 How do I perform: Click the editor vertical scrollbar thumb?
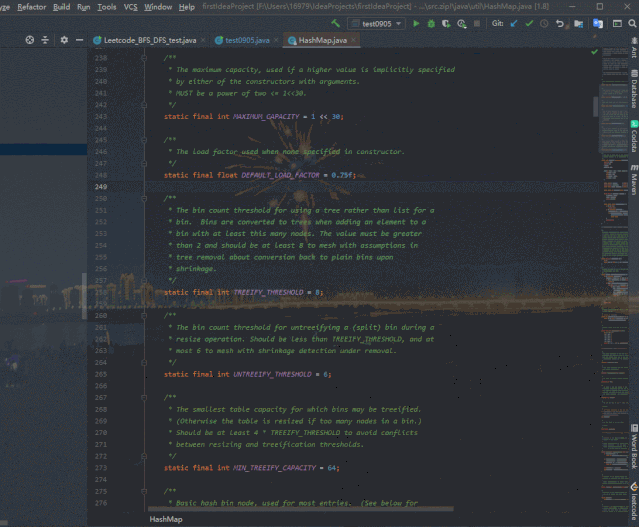pos(596,105)
